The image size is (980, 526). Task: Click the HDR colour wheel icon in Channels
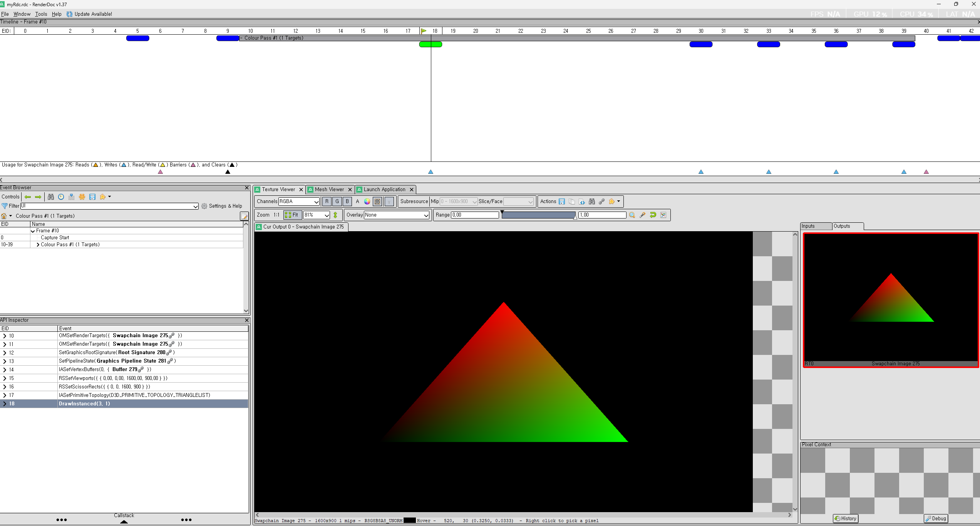pos(367,202)
